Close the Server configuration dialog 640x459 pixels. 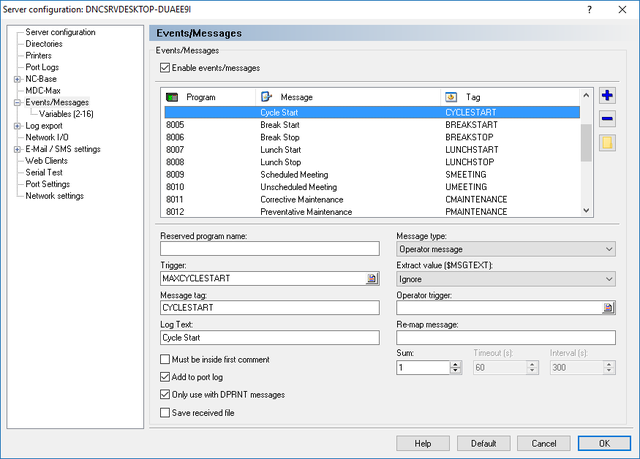point(622,9)
